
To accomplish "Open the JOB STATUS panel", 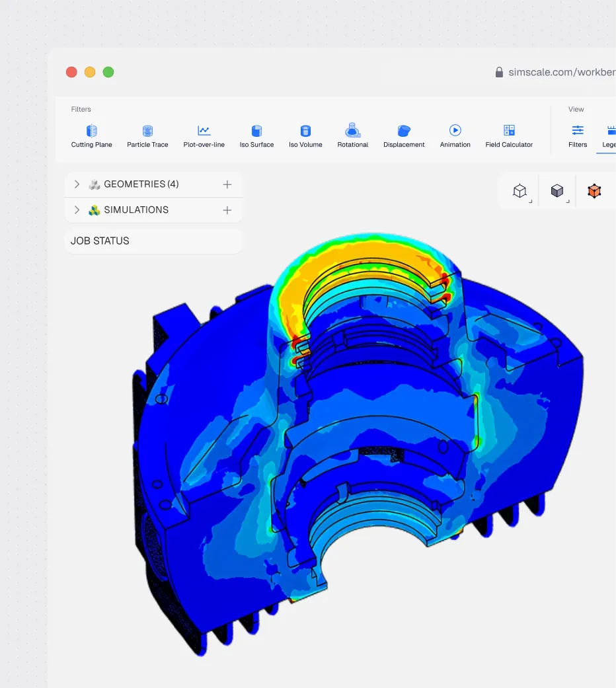I will [153, 241].
